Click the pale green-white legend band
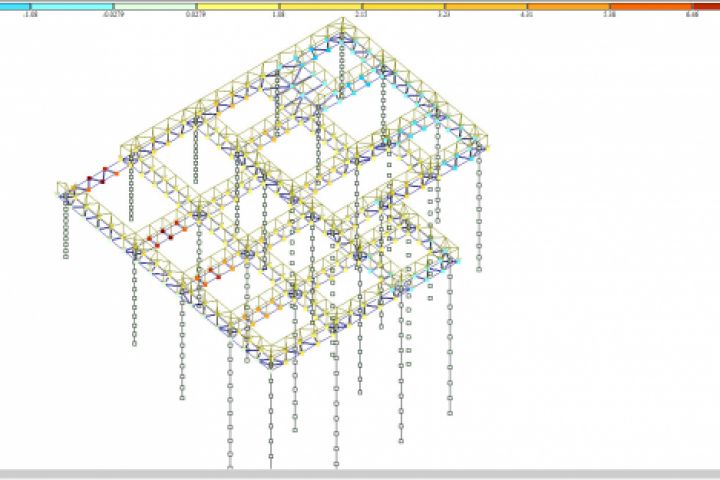This screenshot has height=480, width=720. tap(155, 6)
